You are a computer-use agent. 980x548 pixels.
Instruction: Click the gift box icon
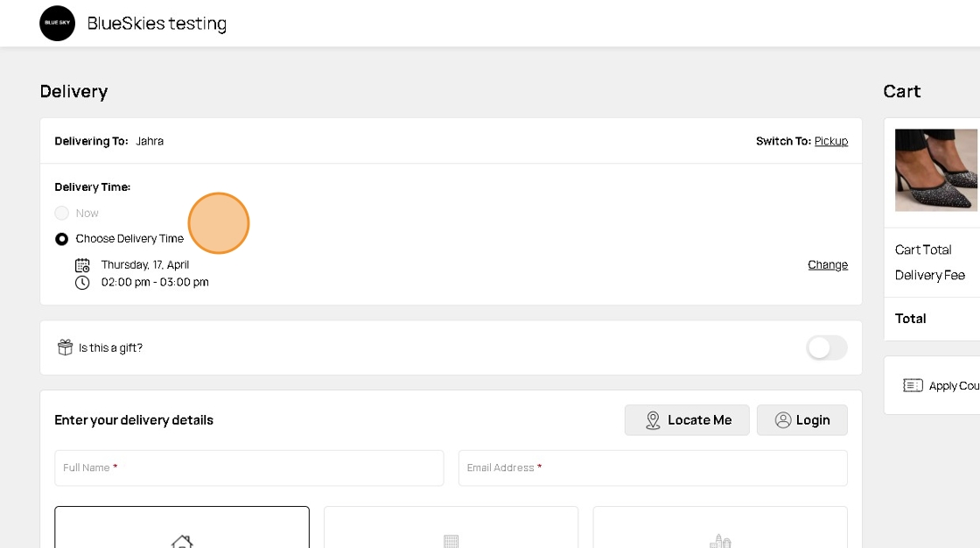click(65, 348)
